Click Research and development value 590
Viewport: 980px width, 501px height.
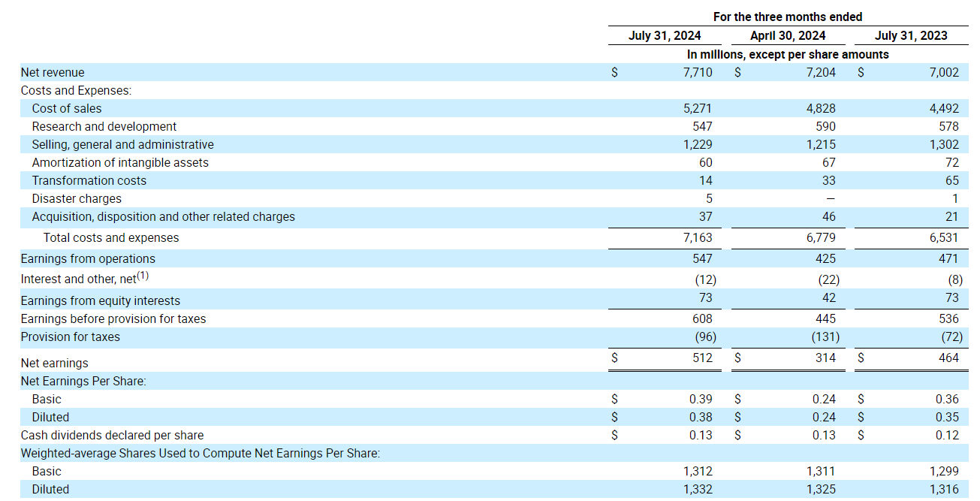click(x=825, y=127)
